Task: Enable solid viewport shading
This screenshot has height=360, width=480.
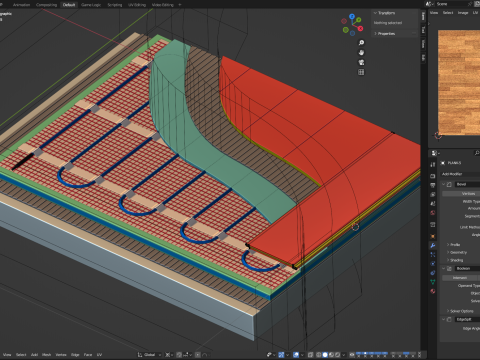Action: 325,355
